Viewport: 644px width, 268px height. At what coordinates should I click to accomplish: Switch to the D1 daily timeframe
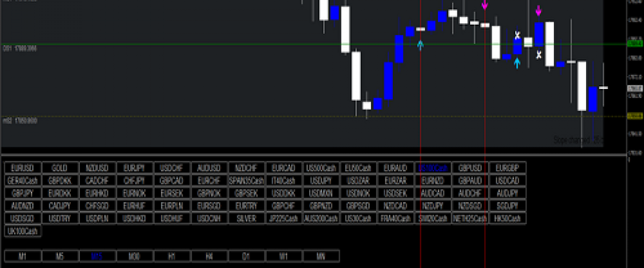(247, 256)
